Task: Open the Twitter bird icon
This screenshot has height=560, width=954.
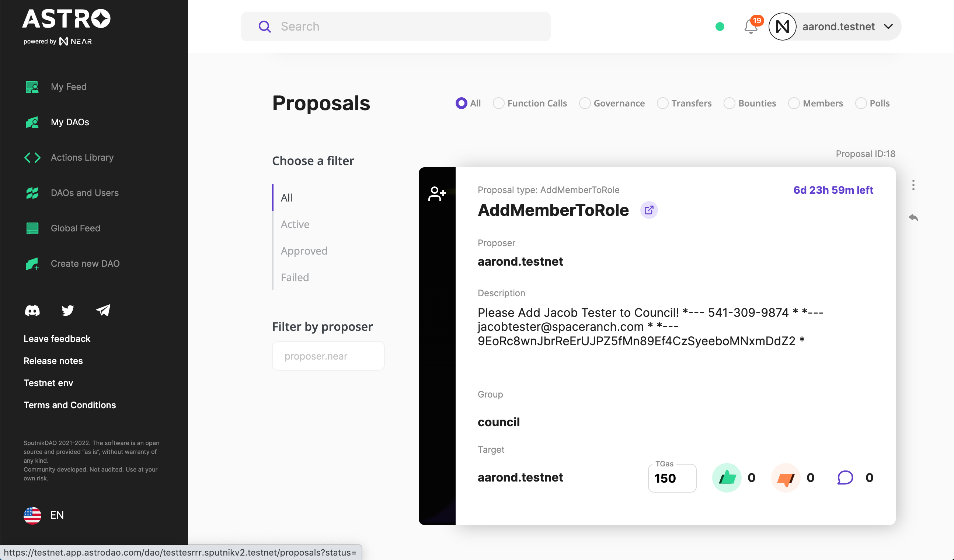Action: (68, 310)
